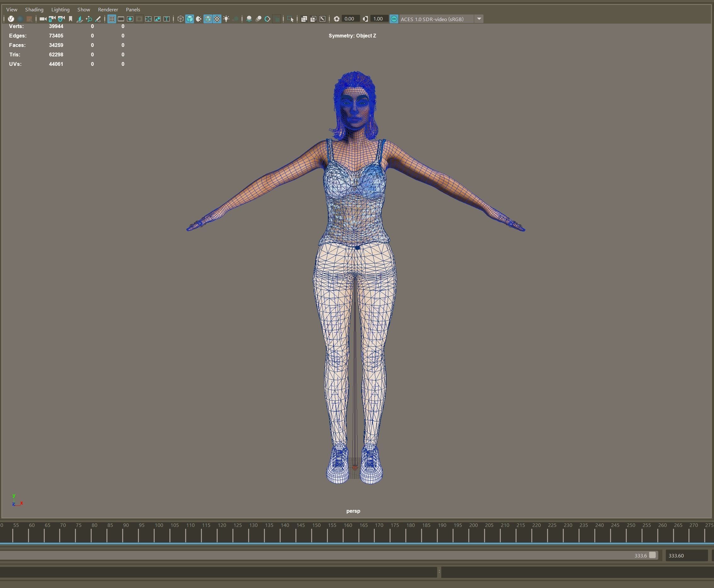Select the grease pencil tool
This screenshot has width=714, height=588.
[x=98, y=19]
